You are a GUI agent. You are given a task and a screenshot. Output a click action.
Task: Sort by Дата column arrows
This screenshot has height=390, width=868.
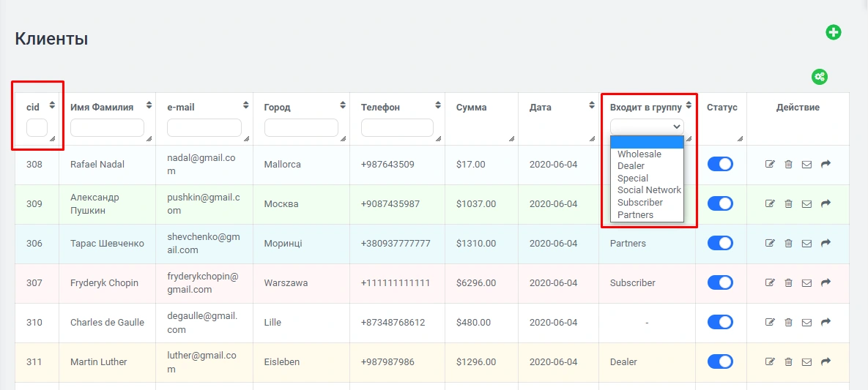tap(591, 107)
